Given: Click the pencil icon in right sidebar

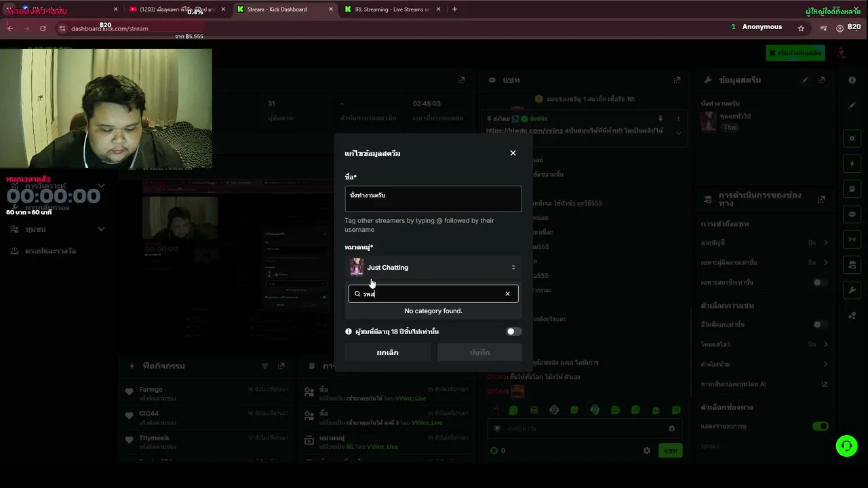Looking at the screenshot, I should tap(852, 106).
